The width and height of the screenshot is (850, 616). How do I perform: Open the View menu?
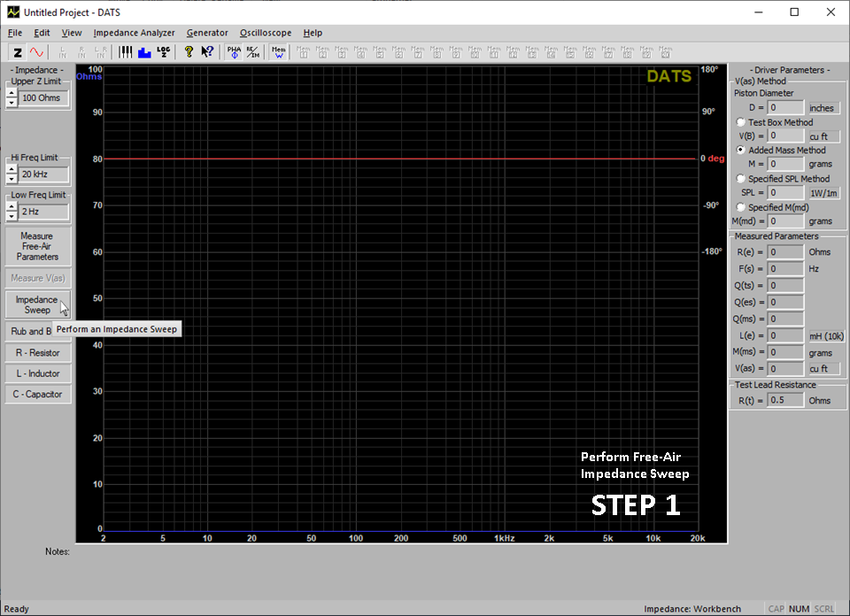coord(72,33)
